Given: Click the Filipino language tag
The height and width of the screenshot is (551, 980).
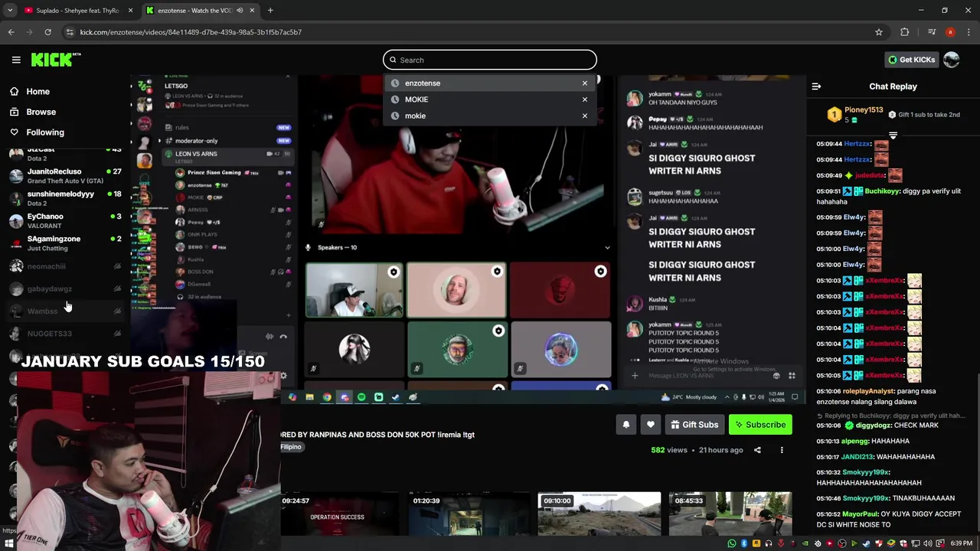Looking at the screenshot, I should [x=291, y=447].
